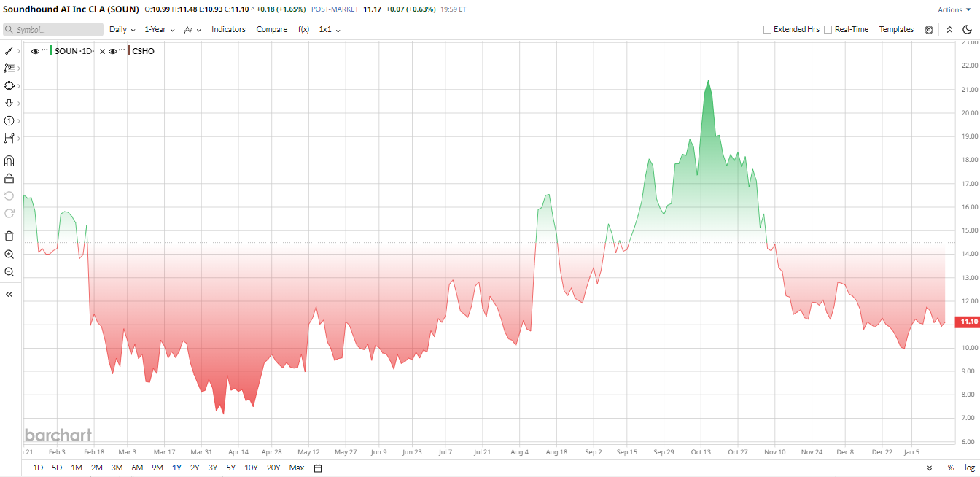Click the scroll-to-latest double down chevron
This screenshot has height=477, width=980.
[930, 468]
